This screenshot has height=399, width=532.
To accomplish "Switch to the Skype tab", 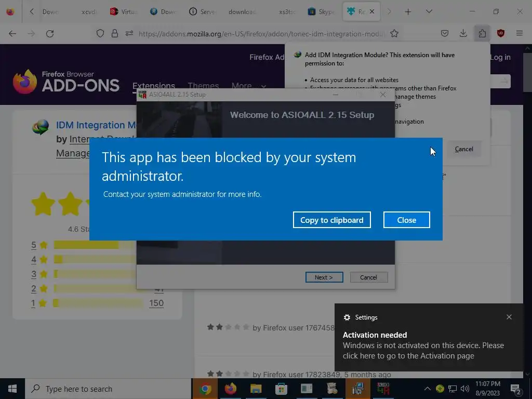I will tap(322, 11).
